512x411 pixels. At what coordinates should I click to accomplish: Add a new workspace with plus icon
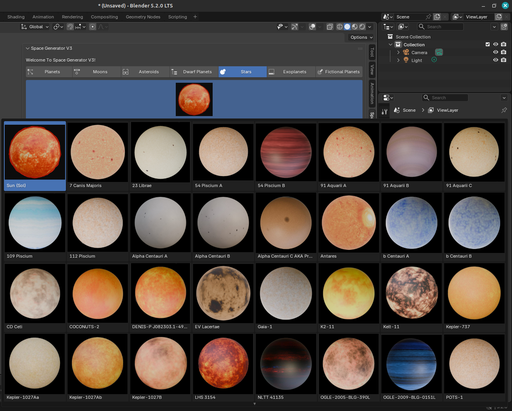pyautogui.click(x=195, y=17)
